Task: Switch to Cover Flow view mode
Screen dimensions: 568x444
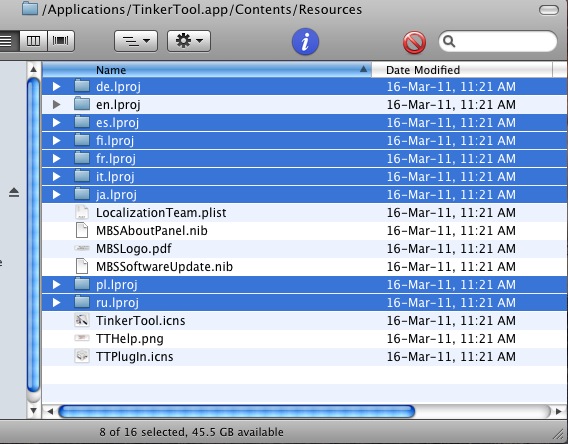Action: click(x=60, y=41)
